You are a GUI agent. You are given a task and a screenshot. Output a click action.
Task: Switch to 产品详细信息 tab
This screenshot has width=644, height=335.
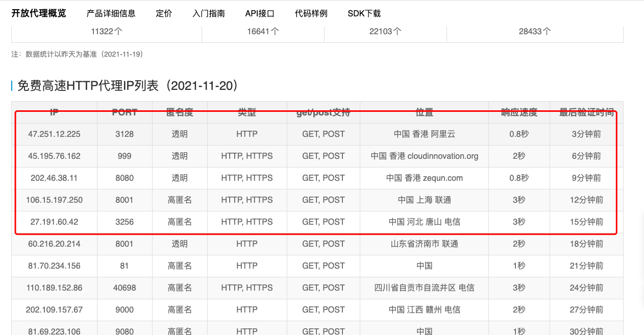click(x=111, y=14)
